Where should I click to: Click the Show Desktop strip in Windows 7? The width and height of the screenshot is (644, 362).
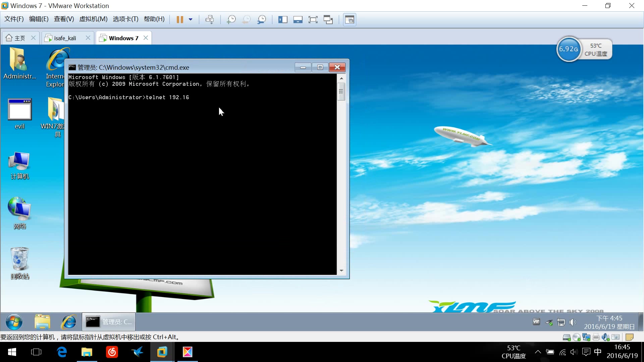(x=641, y=322)
